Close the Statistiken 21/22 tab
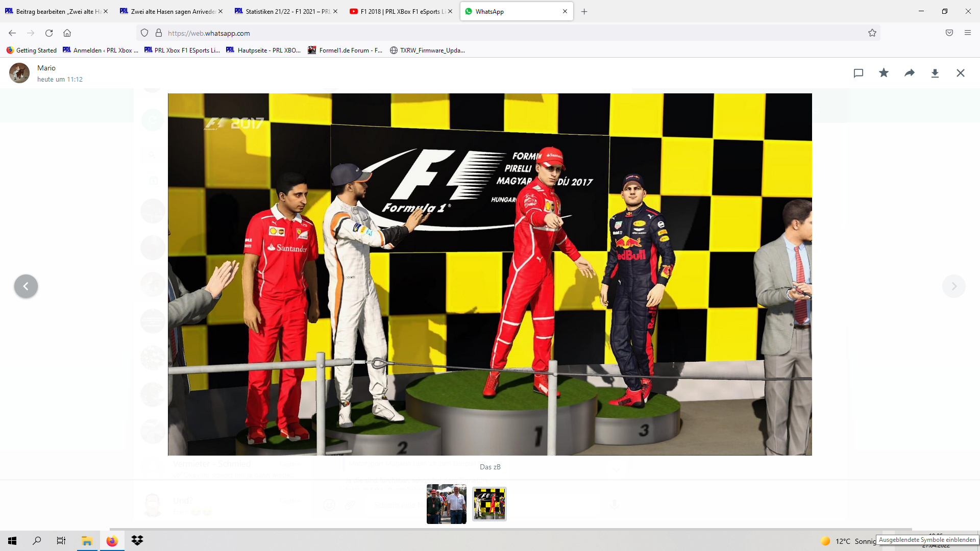980x551 pixels. click(335, 11)
